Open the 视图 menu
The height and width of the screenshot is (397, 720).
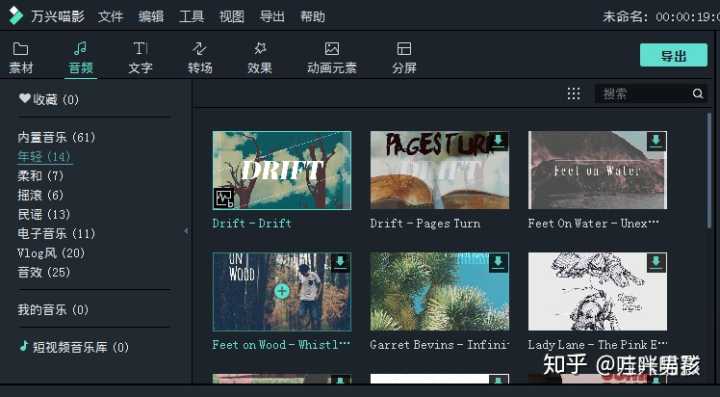[x=232, y=17]
